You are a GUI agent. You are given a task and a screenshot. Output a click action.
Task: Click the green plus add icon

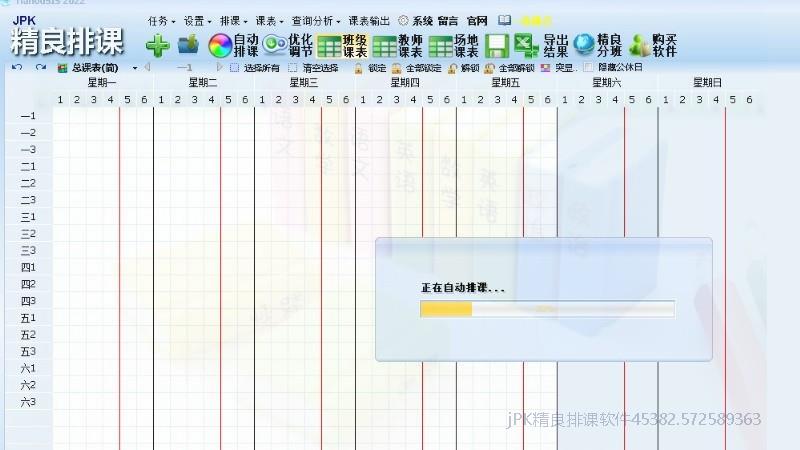click(x=158, y=46)
